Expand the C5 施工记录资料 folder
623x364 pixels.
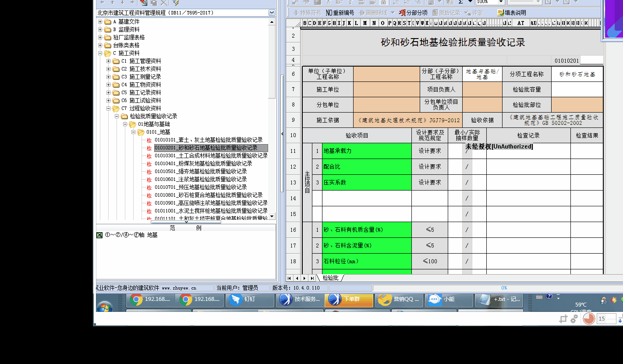click(108, 92)
